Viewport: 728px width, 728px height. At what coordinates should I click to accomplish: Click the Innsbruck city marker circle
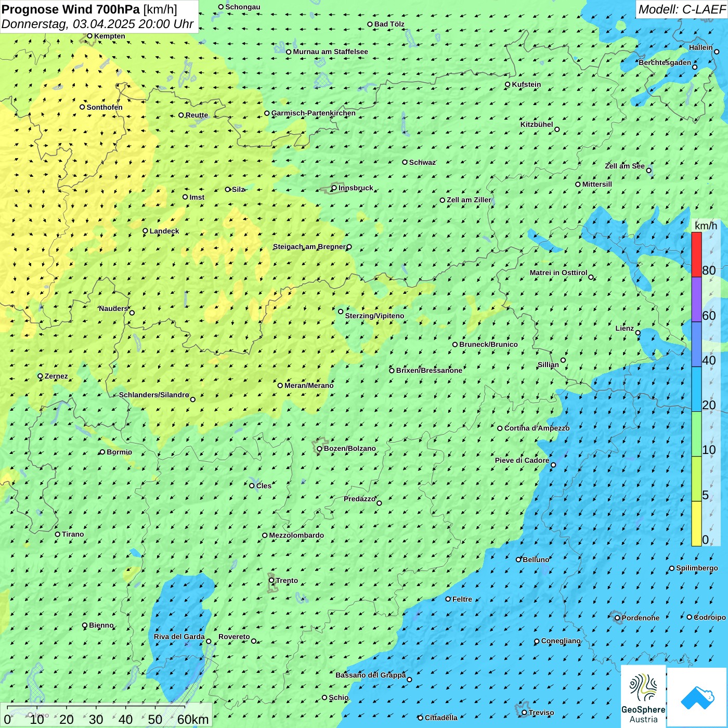[334, 188]
